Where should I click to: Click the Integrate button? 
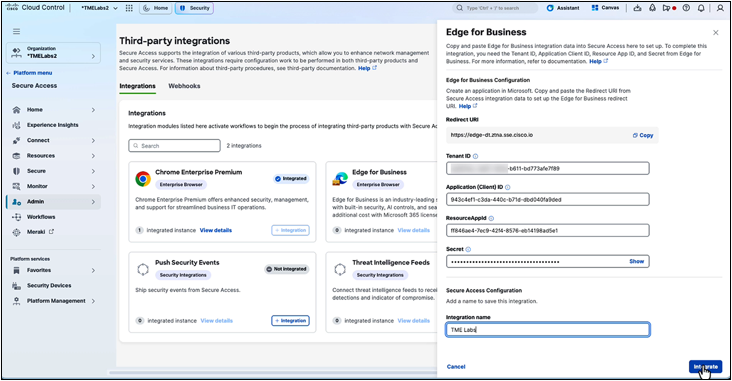pos(705,367)
